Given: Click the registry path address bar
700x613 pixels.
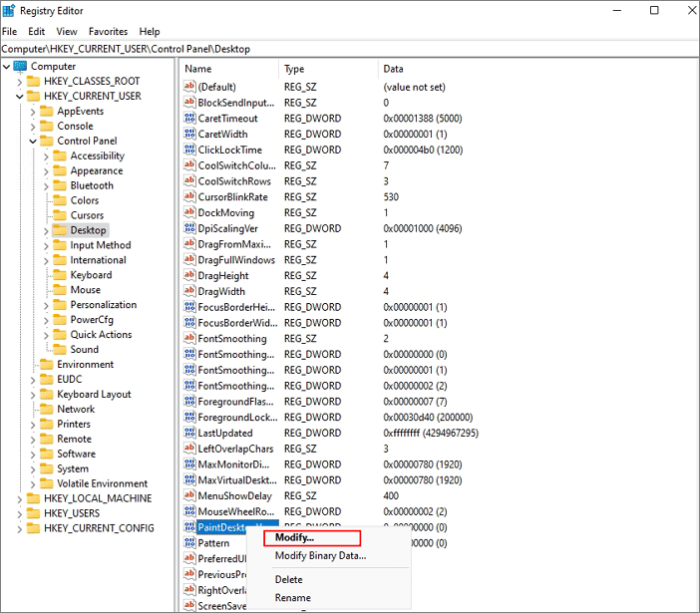Looking at the screenshot, I should [x=349, y=49].
